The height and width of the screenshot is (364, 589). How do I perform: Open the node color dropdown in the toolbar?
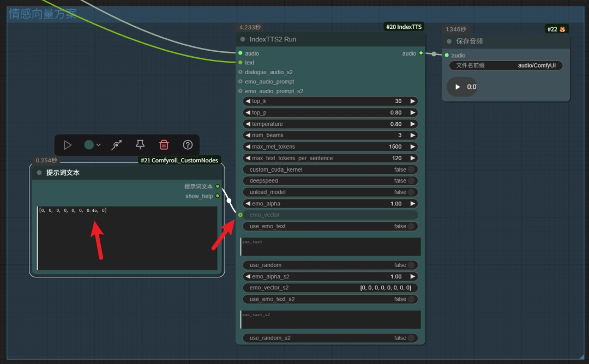(x=92, y=145)
